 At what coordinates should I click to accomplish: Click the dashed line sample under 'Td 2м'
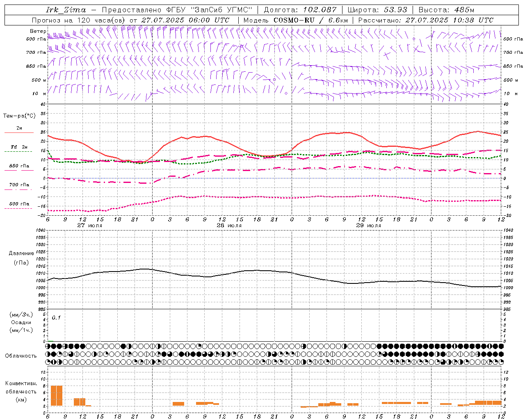(18, 152)
